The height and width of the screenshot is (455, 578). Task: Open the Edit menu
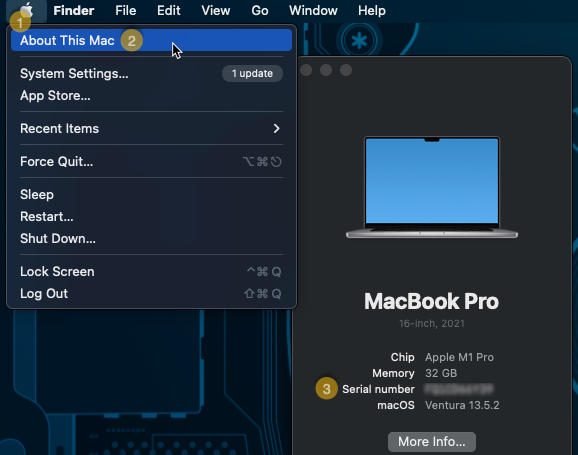point(169,11)
